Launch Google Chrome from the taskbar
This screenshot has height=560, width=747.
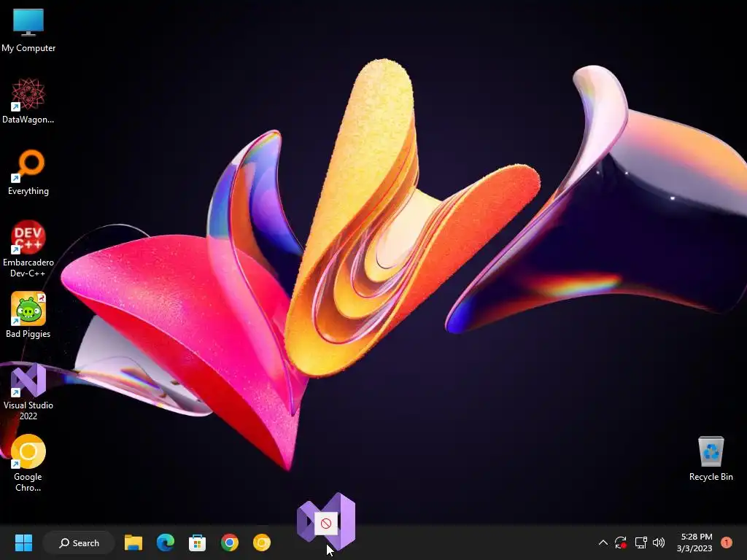[230, 542]
